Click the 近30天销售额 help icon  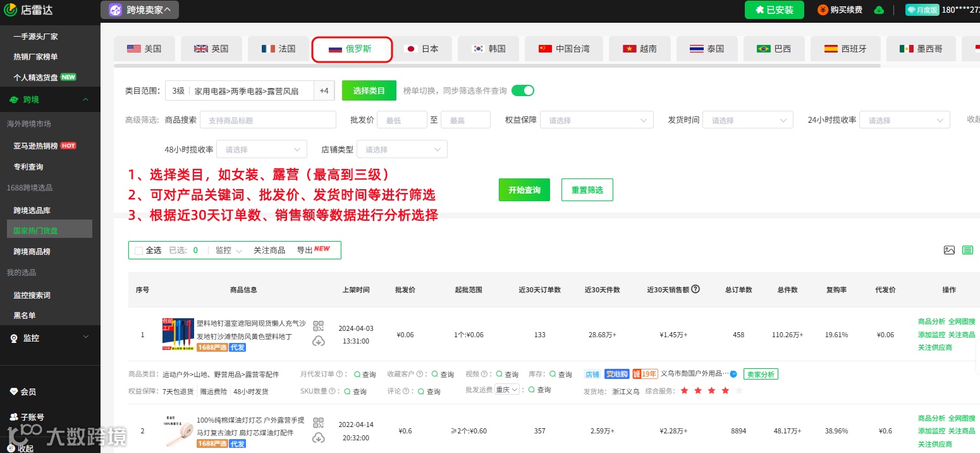695,289
